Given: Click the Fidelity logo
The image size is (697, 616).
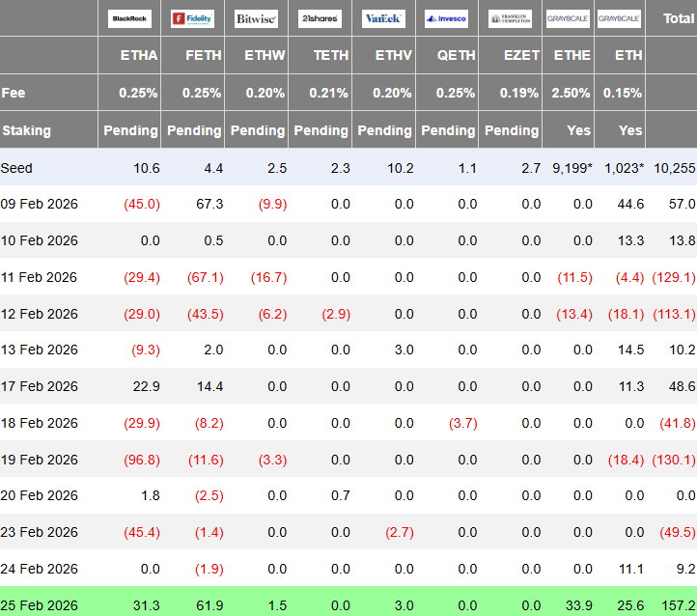Looking at the screenshot, I should pyautogui.click(x=192, y=18).
